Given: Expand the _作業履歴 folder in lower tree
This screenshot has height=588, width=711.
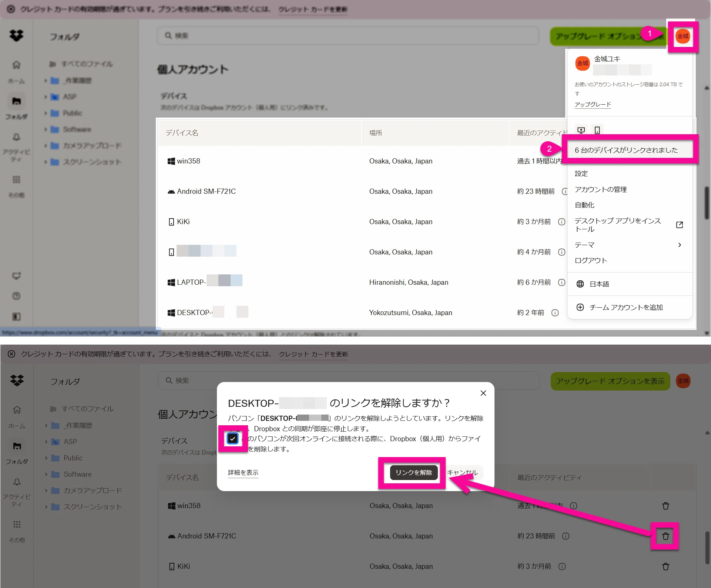Looking at the screenshot, I should tap(46, 426).
